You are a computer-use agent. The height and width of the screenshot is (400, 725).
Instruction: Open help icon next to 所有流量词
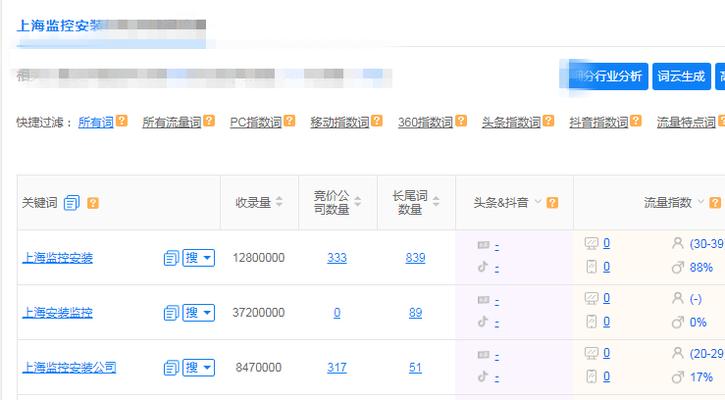[209, 121]
